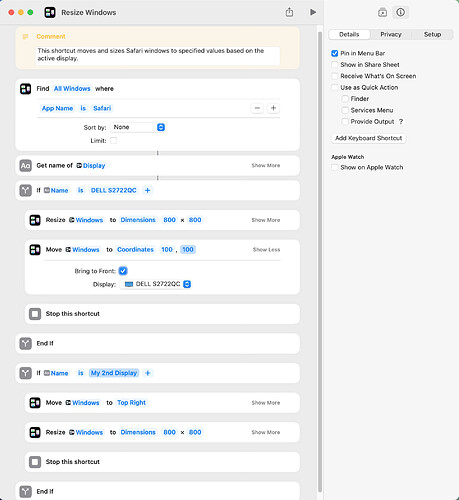Open the Display DELL S2722QC dropdown
Image resolution: width=459 pixels, height=500 pixels.
coord(156,284)
